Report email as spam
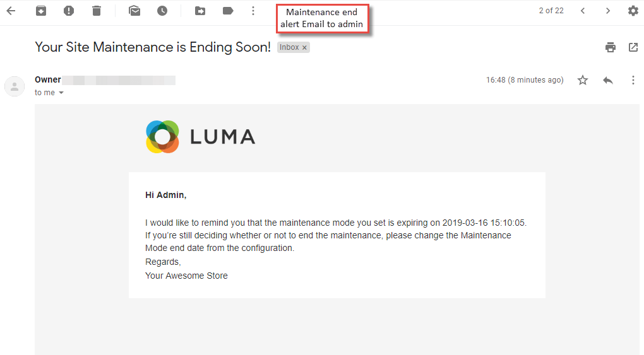Viewport: 644px width, 355px height. [69, 11]
